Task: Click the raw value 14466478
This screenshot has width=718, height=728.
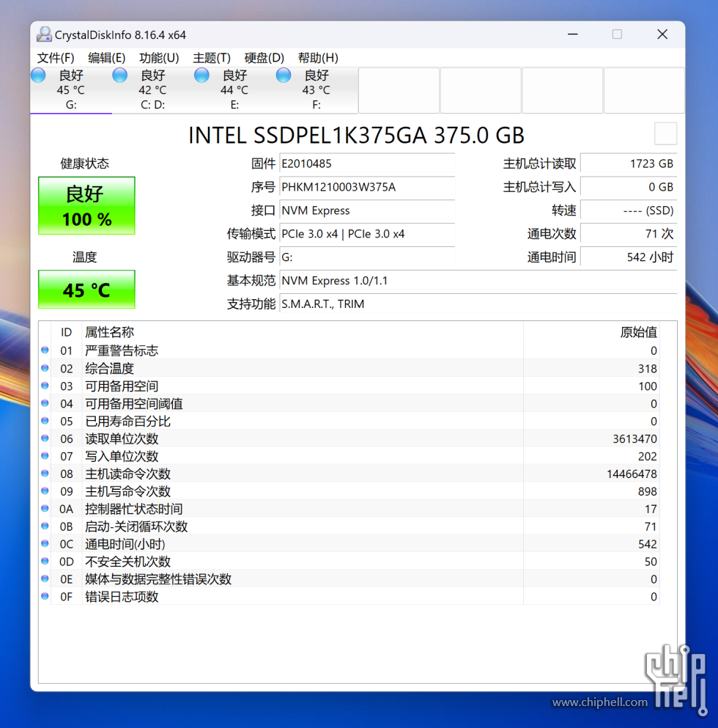Action: tap(632, 474)
